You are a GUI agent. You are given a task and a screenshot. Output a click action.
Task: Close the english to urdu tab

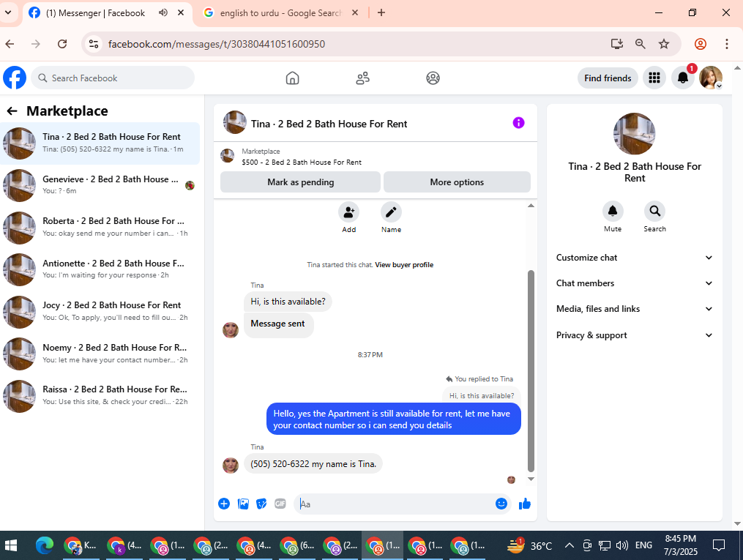[355, 12]
